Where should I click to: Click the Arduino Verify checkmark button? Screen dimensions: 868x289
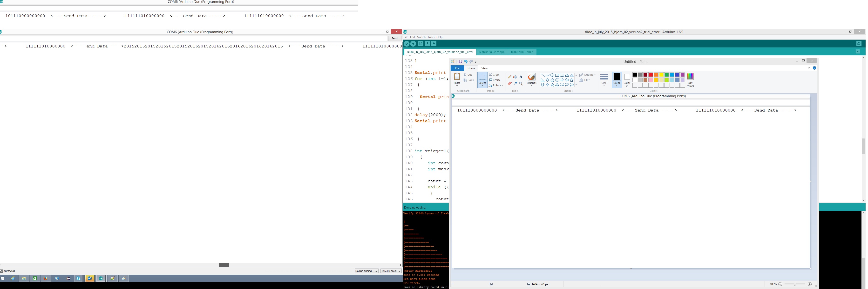(x=407, y=44)
